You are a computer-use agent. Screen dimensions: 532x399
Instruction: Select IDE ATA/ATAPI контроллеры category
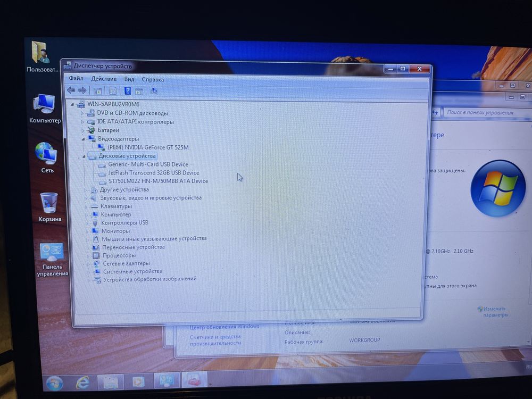pyautogui.click(x=135, y=121)
